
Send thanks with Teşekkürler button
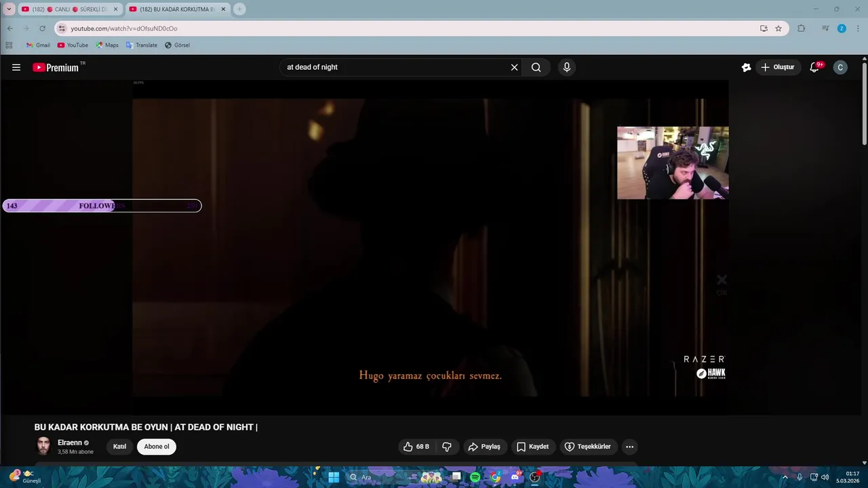click(x=589, y=447)
